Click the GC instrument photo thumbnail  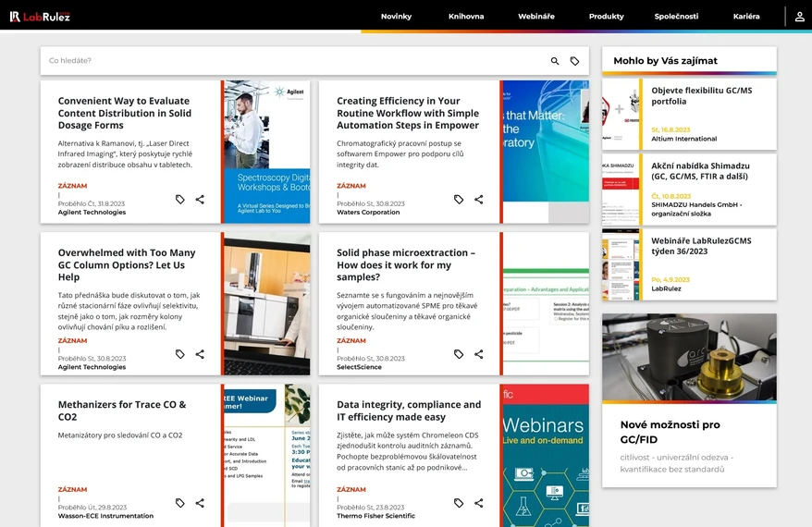267,303
